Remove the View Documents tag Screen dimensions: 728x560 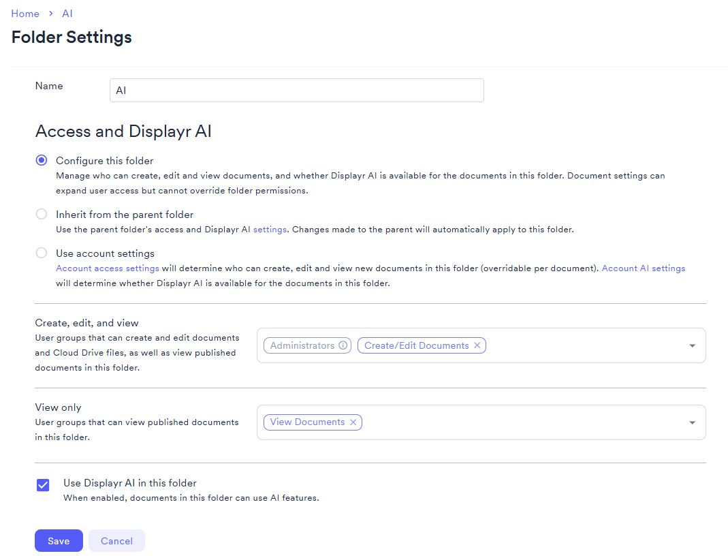pos(353,422)
